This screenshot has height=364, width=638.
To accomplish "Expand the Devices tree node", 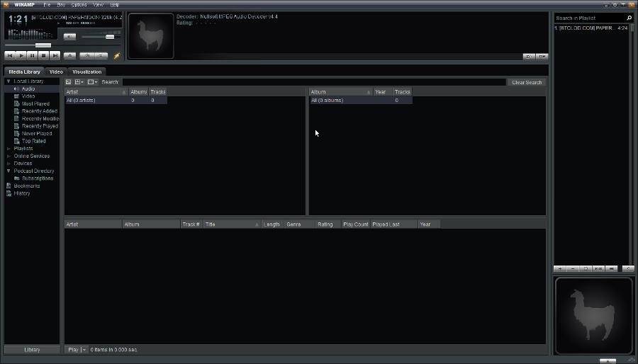I will [x=9, y=164].
